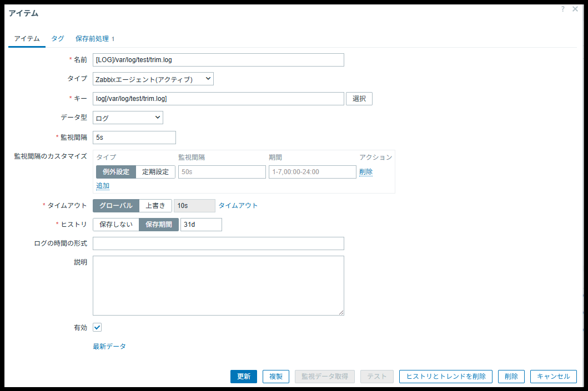The height and width of the screenshot is (391, 588).
Task: Toggle the 有効 checkbox
Action: 97,328
